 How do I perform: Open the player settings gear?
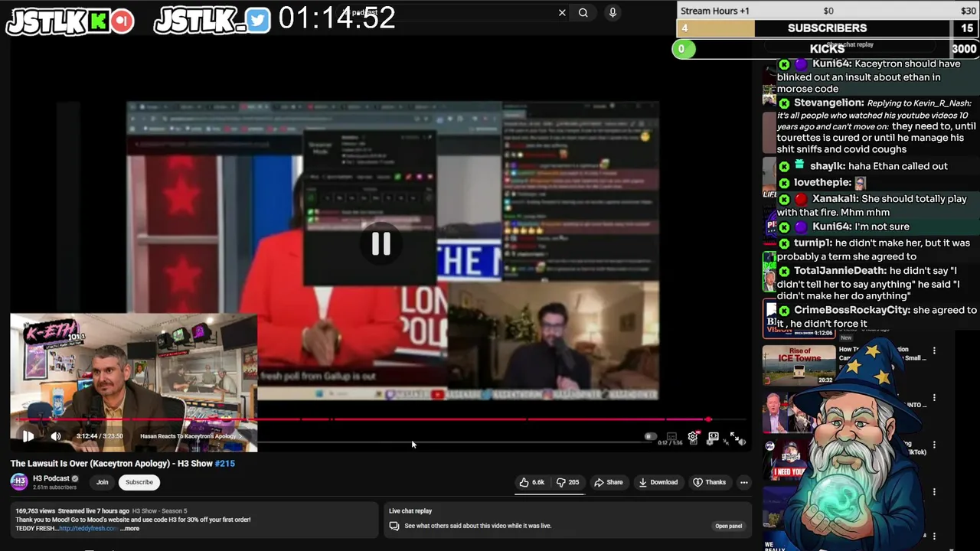693,436
